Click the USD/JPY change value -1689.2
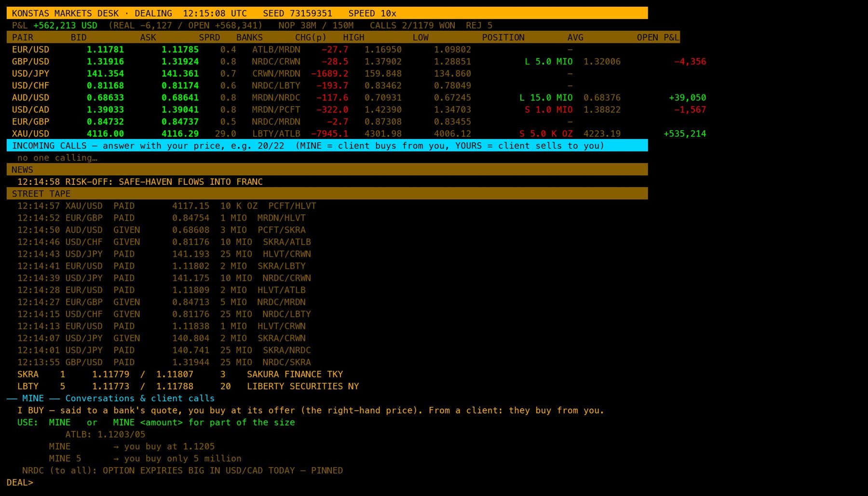The width and height of the screenshot is (868, 496). pos(329,73)
